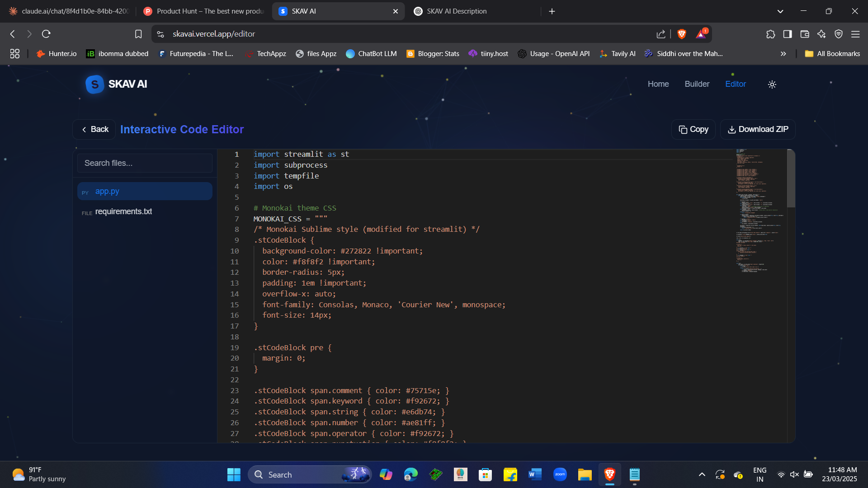Viewport: 868px width, 488px height.
Task: Click the code editor vertical scrollbar
Action: [x=791, y=178]
